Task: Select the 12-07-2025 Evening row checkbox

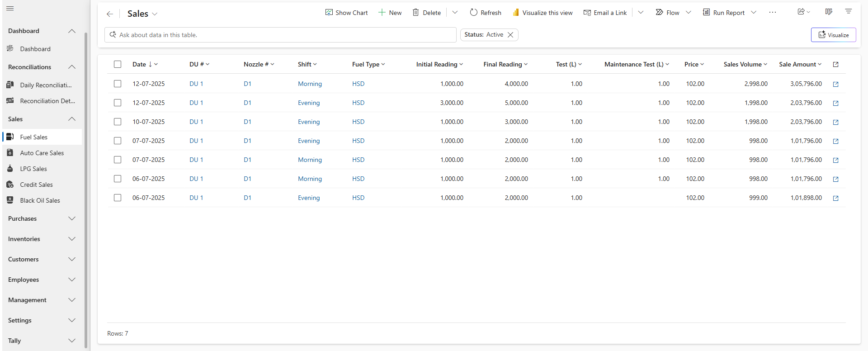Action: click(x=118, y=103)
